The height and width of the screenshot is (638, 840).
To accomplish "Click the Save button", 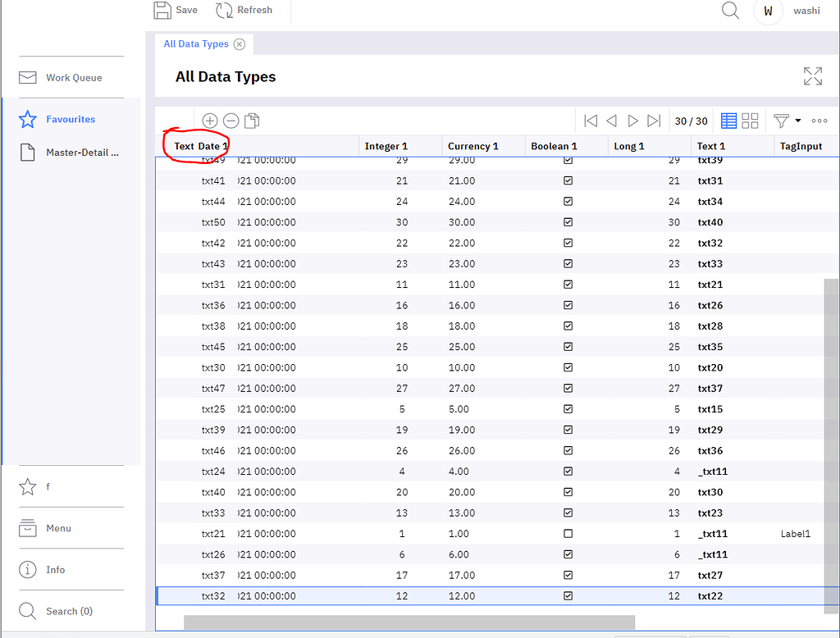I will tap(175, 11).
